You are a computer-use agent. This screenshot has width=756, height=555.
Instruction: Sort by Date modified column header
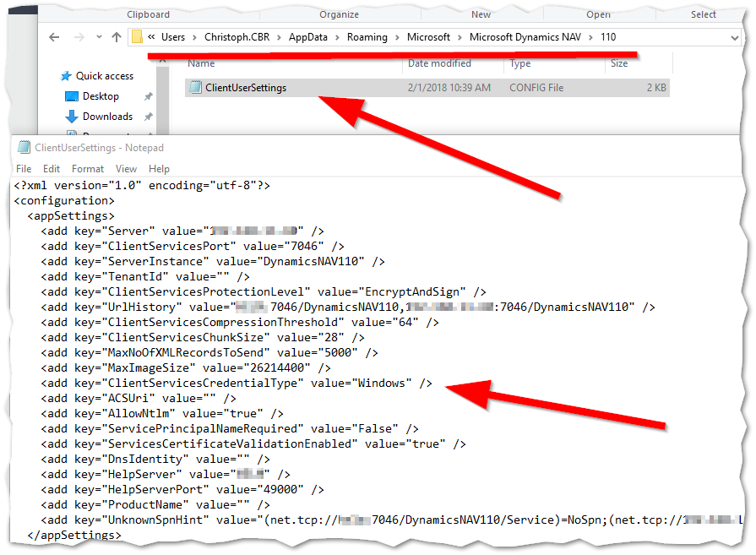coord(439,63)
